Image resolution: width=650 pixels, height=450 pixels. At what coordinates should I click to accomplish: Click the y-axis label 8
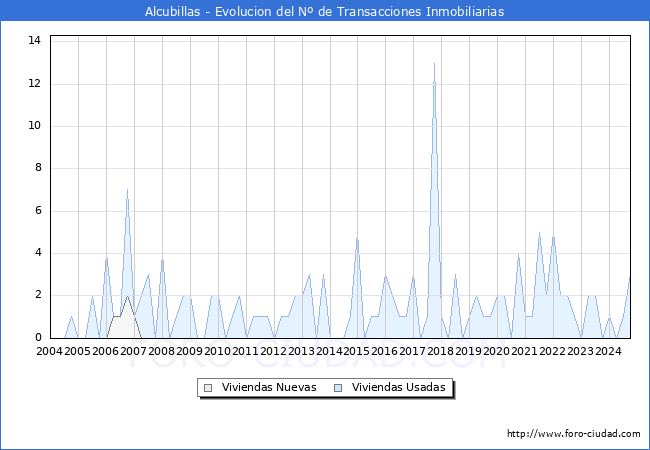39,167
